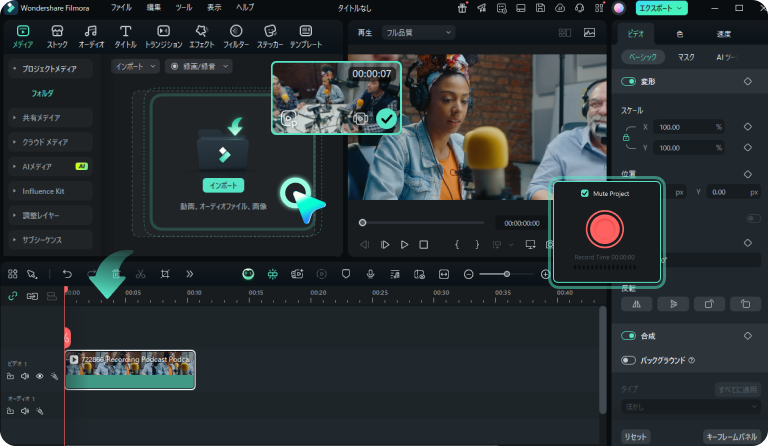Viewport: 768px width, 446px height.
Task: Click the zoom out minus icon on timeline
Action: click(x=469, y=274)
